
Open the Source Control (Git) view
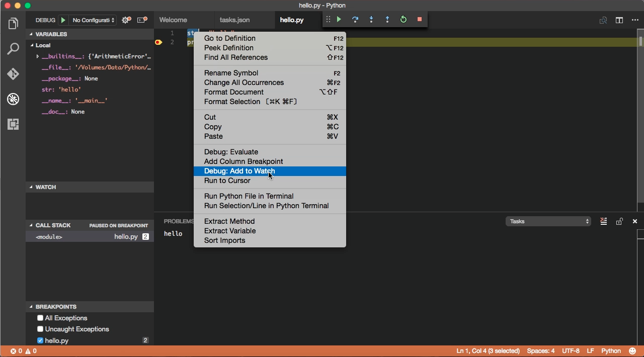(13, 74)
